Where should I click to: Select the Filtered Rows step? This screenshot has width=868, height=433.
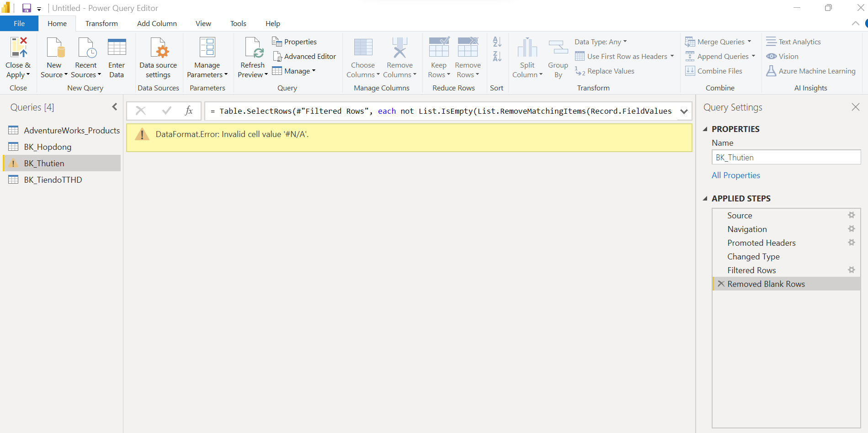(x=786, y=270)
